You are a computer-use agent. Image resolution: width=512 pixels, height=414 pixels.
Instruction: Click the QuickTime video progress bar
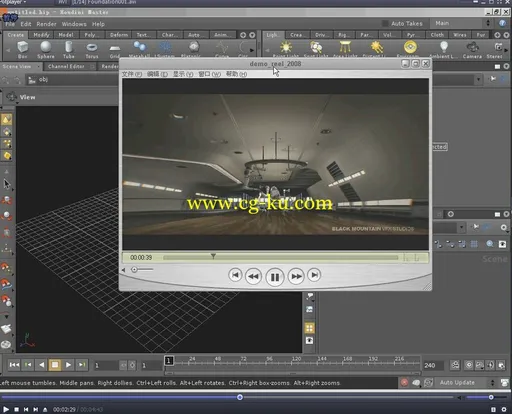(x=280, y=257)
